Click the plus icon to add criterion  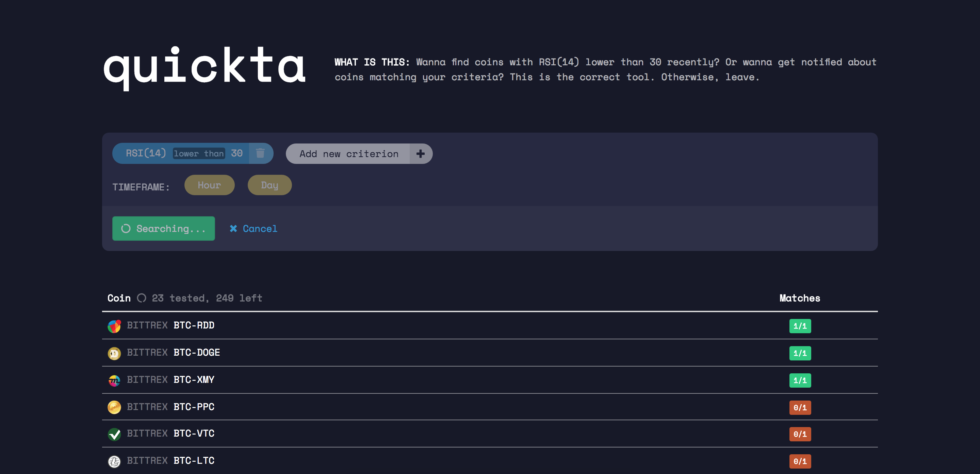click(x=420, y=154)
